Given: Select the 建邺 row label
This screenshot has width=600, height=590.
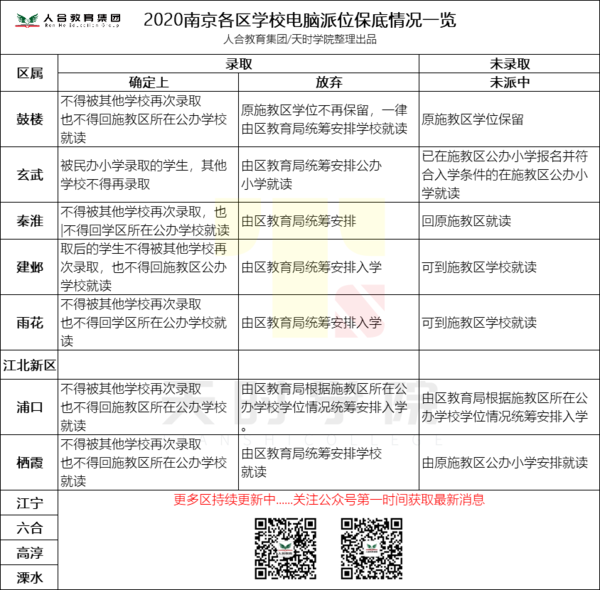Looking at the screenshot, I should (x=29, y=267).
